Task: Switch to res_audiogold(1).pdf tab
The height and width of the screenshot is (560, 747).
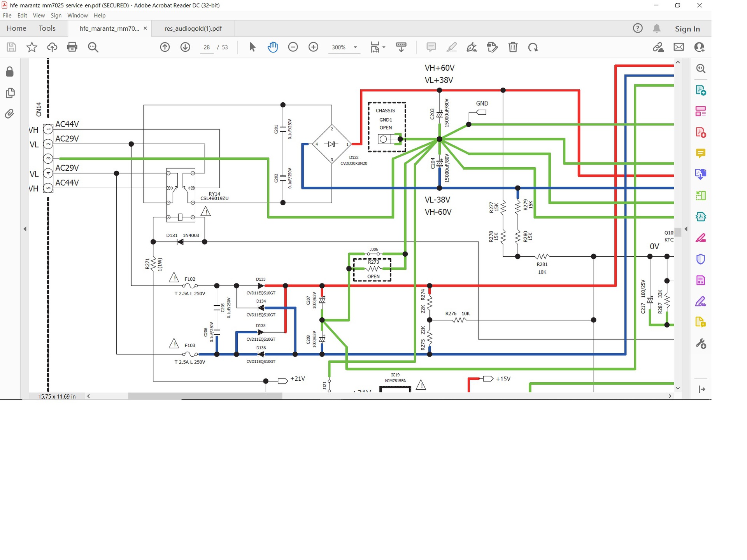Action: click(193, 28)
